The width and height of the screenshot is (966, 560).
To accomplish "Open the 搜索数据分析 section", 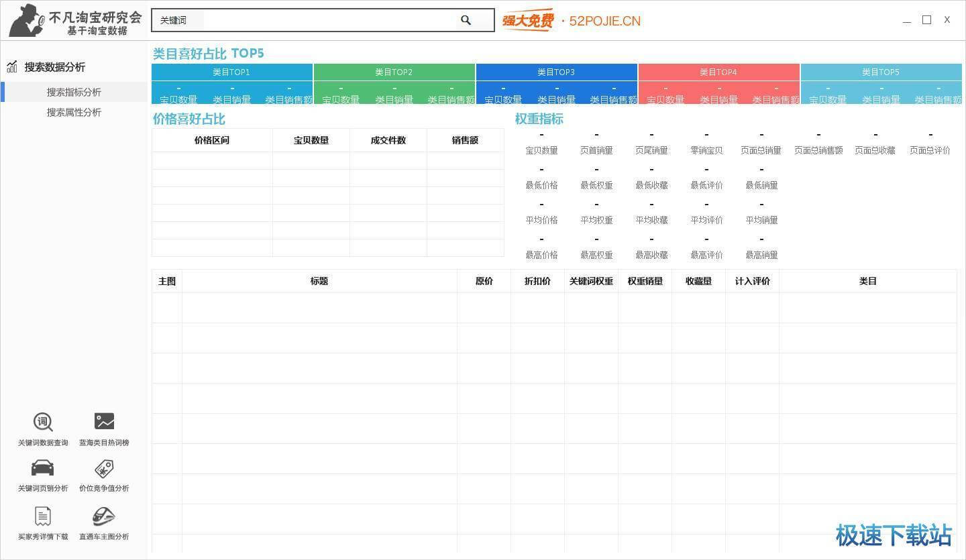I will click(55, 66).
